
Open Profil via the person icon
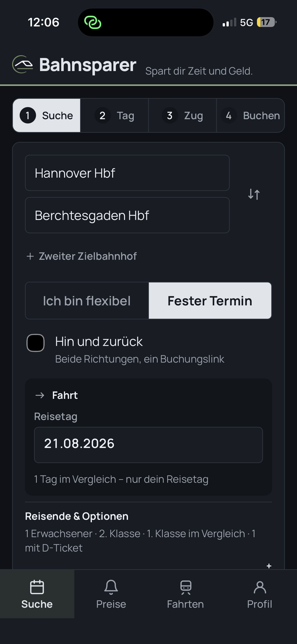point(260,587)
